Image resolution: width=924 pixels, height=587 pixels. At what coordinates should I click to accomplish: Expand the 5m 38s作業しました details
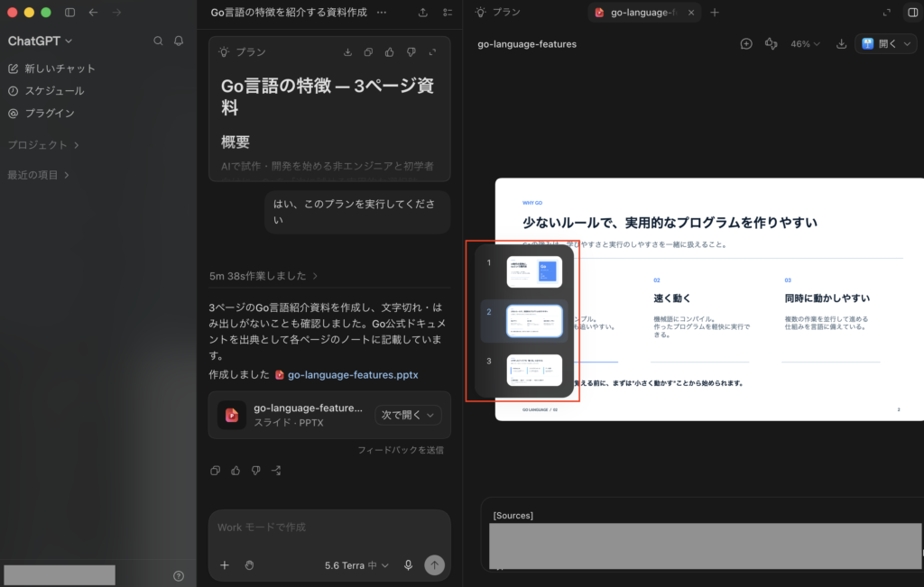coord(263,276)
